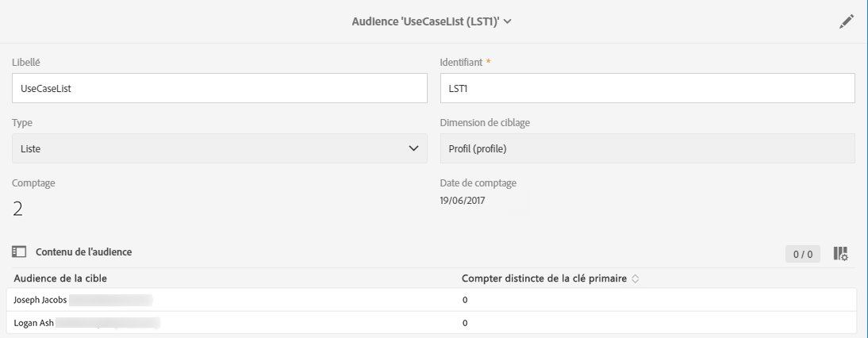Click the Contenu de l'audience panel icon
This screenshot has width=868, height=338.
pyautogui.click(x=18, y=252)
